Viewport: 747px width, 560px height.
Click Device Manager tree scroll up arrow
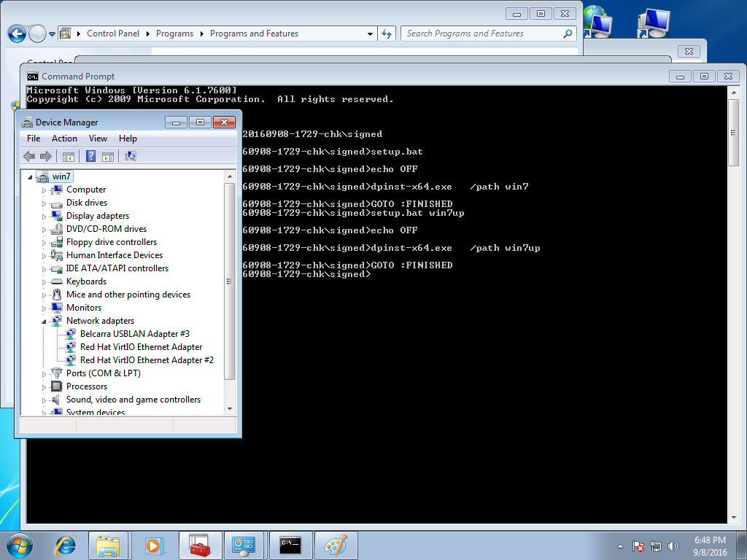coord(230,176)
